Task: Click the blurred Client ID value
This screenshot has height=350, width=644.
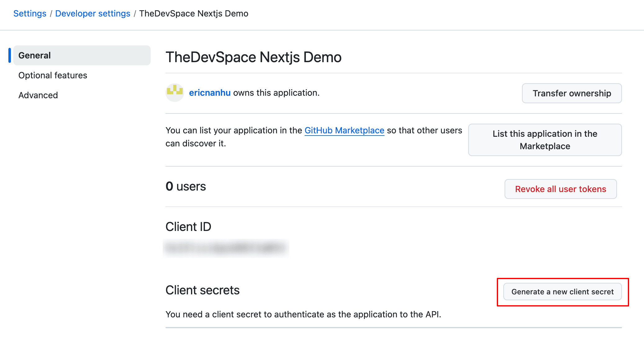Action: (226, 248)
